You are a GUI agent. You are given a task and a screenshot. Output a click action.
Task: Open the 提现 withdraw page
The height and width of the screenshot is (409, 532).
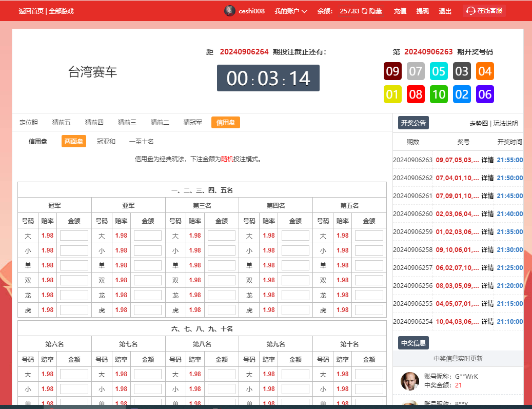point(423,11)
